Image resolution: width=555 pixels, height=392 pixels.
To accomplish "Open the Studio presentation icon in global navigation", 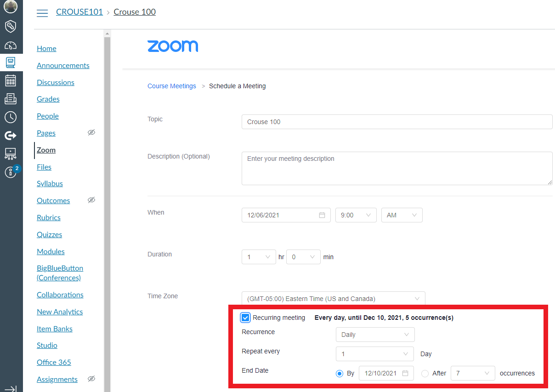I will pyautogui.click(x=11, y=153).
